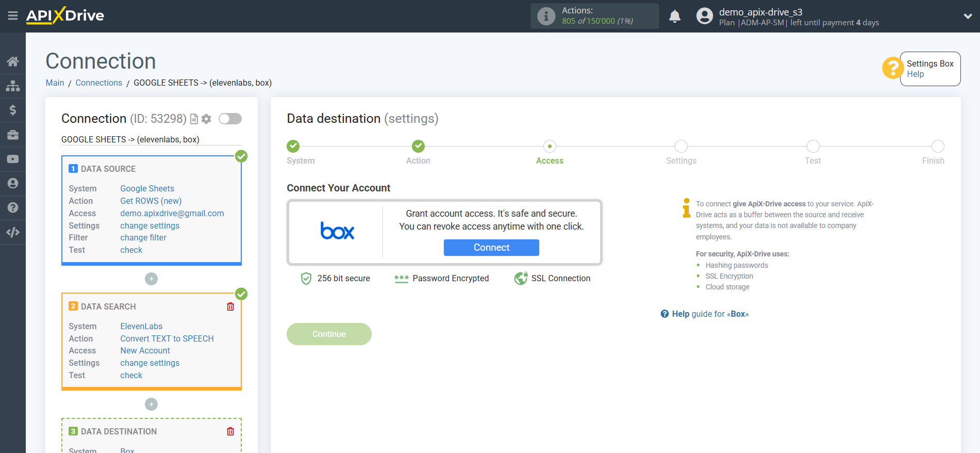Open the Main breadcrumb link
This screenshot has width=980, height=453.
click(x=55, y=83)
